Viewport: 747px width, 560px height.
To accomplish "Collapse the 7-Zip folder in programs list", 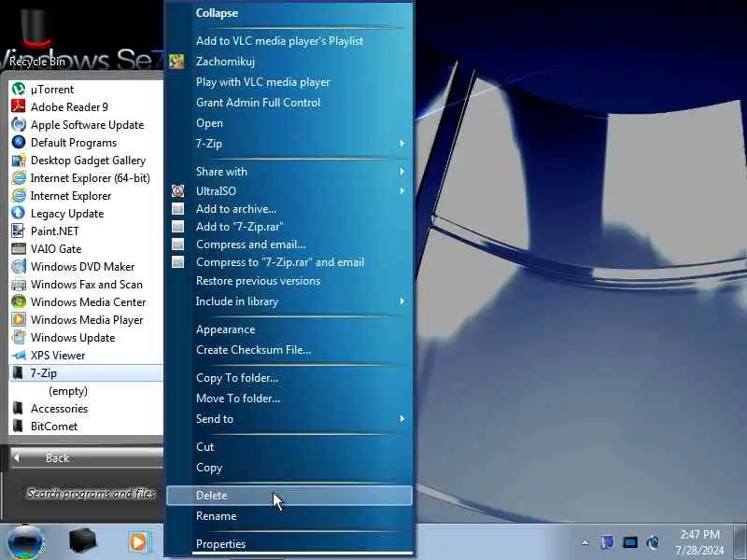I will pyautogui.click(x=86, y=372).
